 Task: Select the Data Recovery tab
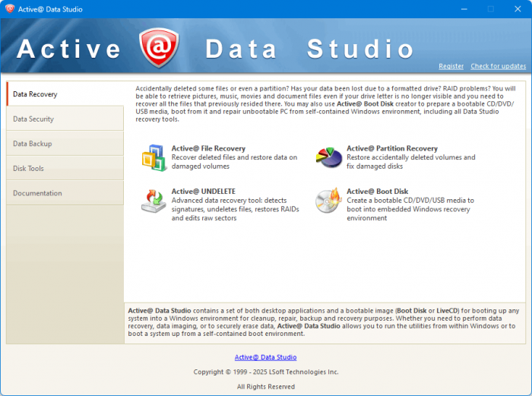coord(65,94)
